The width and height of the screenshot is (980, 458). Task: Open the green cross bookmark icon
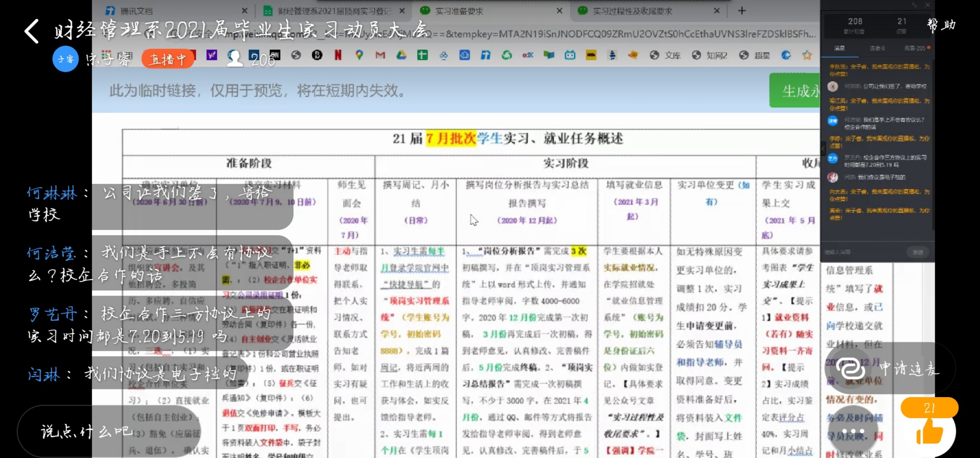[422, 55]
